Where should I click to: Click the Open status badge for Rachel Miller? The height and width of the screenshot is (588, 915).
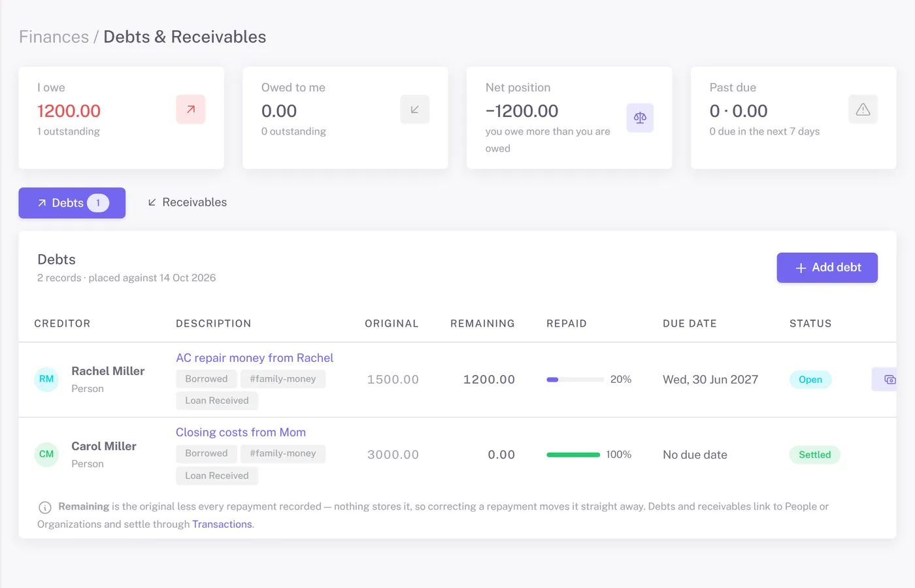click(810, 380)
